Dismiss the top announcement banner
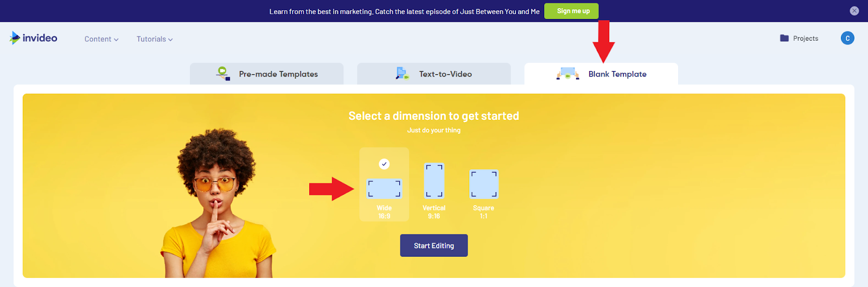 pos(854,11)
